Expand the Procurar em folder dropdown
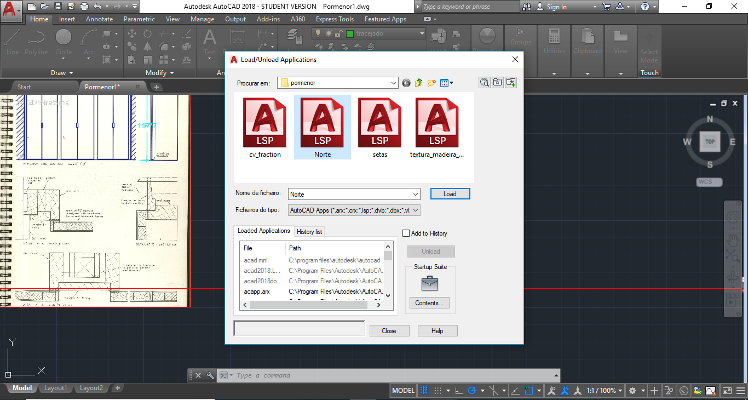Viewport: 748px width, 400px height. pos(394,83)
